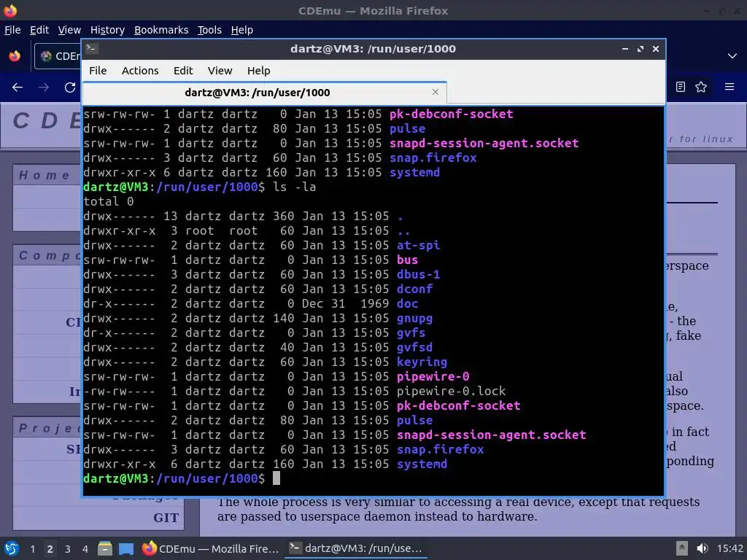Open Firefox Bookmarks menu
Viewport: 747px width, 560px height.
point(161,30)
